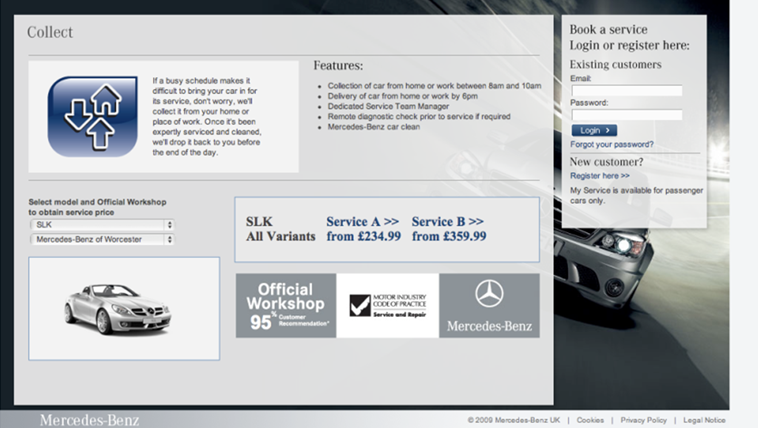Click the Mercedes-Benz star logo banner
The height and width of the screenshot is (428, 758).
(489, 305)
